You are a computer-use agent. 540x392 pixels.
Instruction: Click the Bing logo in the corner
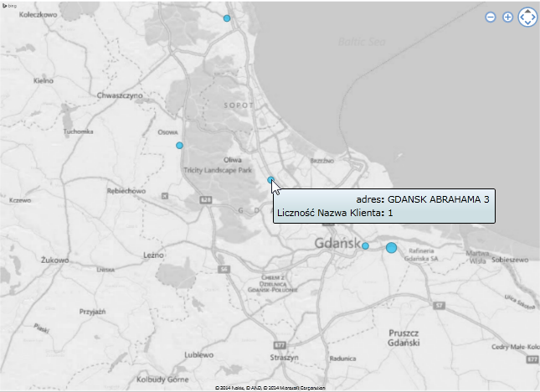point(12,6)
